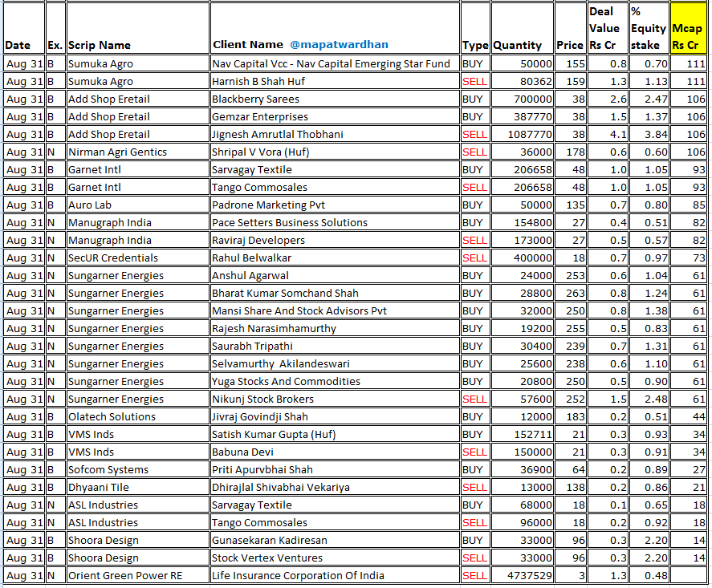Select Dhirajlal Shivabhai Vekariya cell
This screenshot has width=712, height=588.
(335, 488)
